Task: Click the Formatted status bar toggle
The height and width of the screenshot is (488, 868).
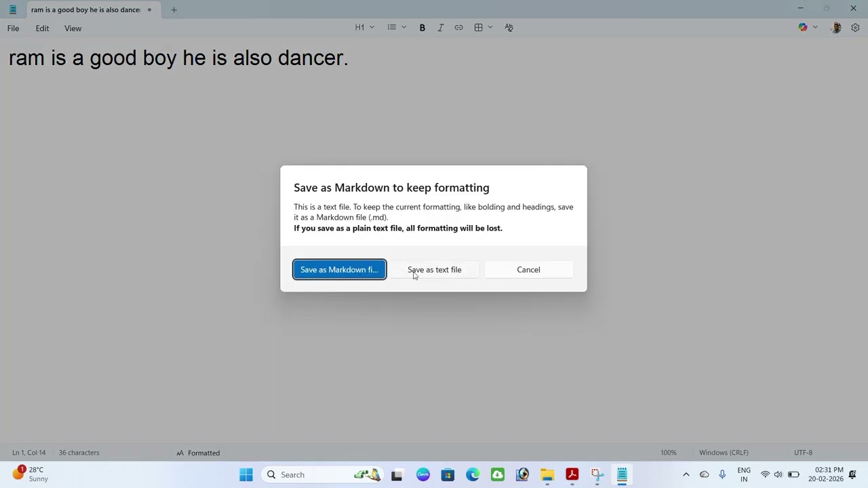Action: (198, 453)
